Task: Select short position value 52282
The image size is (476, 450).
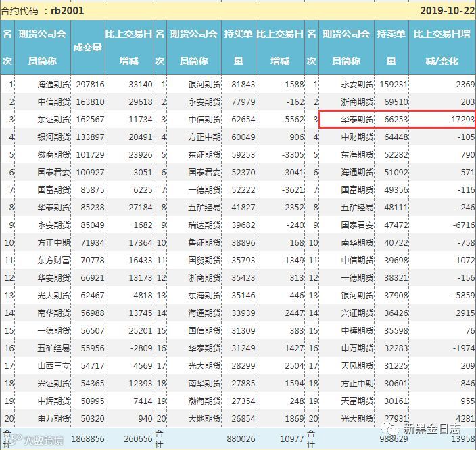Action: coord(396,155)
